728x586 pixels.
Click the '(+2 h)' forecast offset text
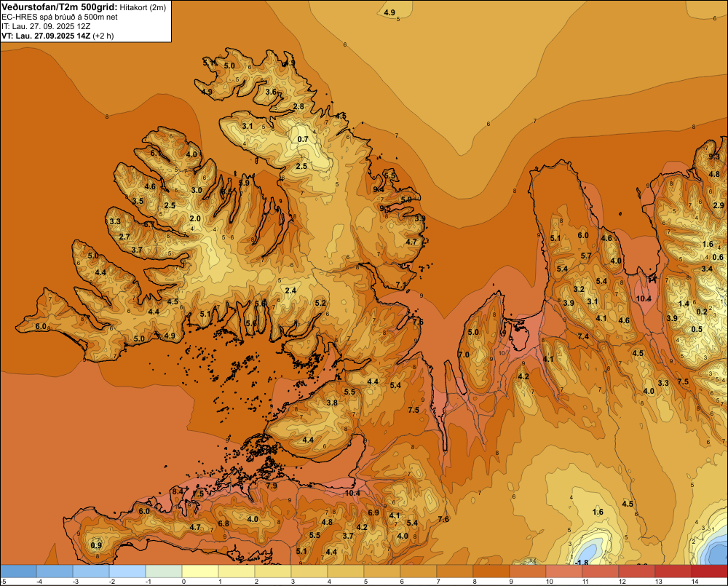click(103, 36)
